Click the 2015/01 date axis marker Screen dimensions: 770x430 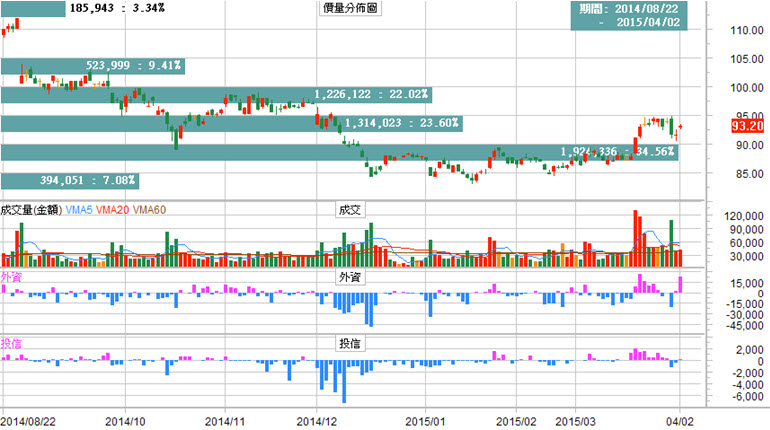tap(434, 422)
